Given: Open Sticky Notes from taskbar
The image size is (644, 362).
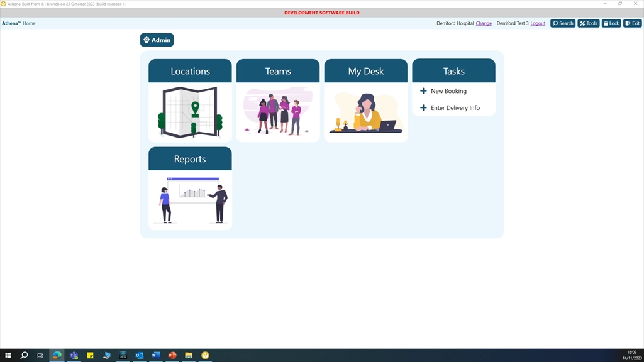Looking at the screenshot, I should [x=90, y=355].
